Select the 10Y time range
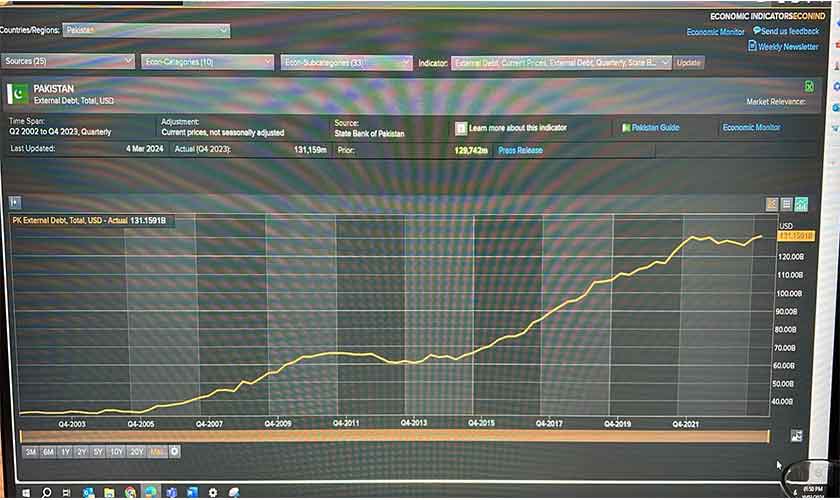The width and height of the screenshot is (840, 500). [117, 452]
